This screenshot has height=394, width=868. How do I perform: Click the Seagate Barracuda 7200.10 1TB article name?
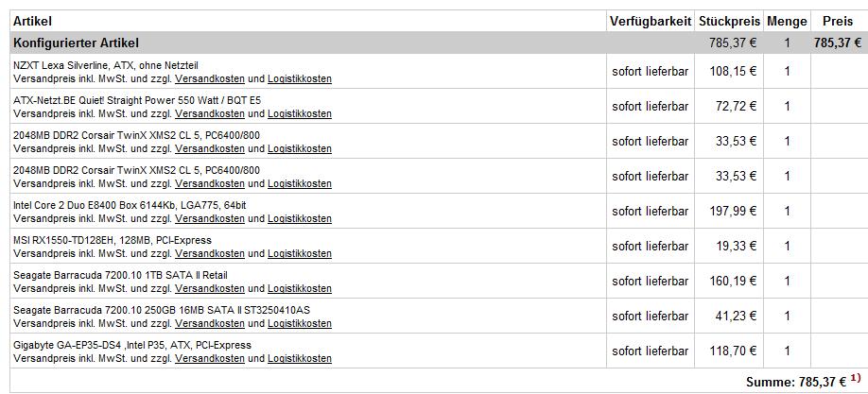click(x=120, y=275)
